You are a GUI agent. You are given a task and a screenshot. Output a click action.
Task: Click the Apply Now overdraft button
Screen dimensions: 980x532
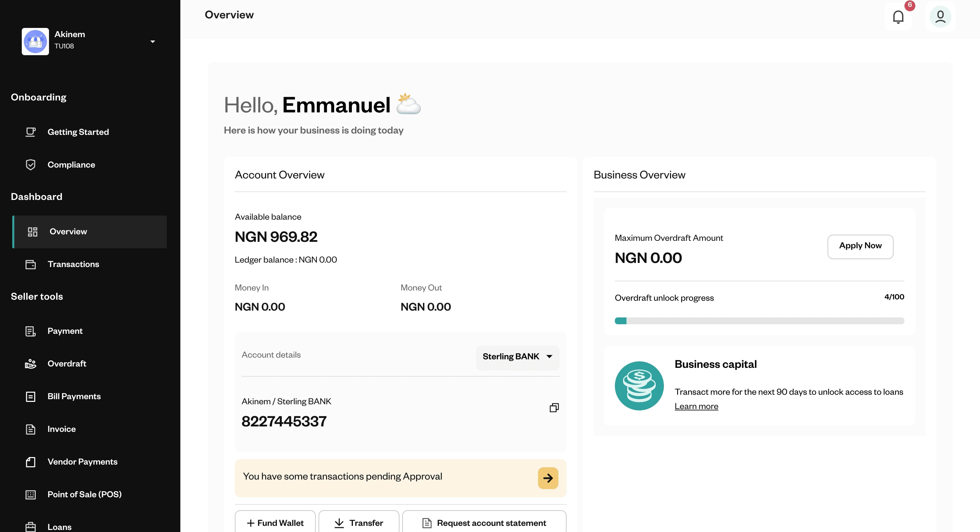860,247
